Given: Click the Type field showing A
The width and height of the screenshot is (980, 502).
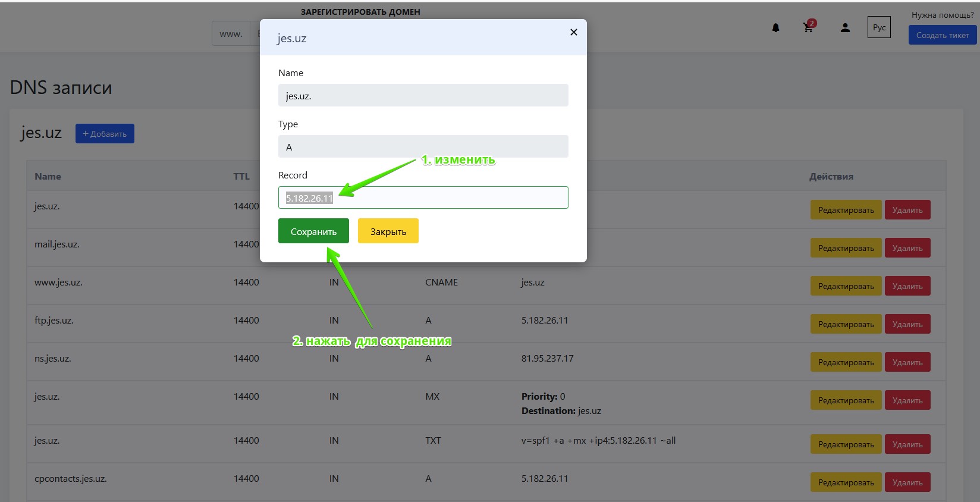Looking at the screenshot, I should pyautogui.click(x=423, y=147).
